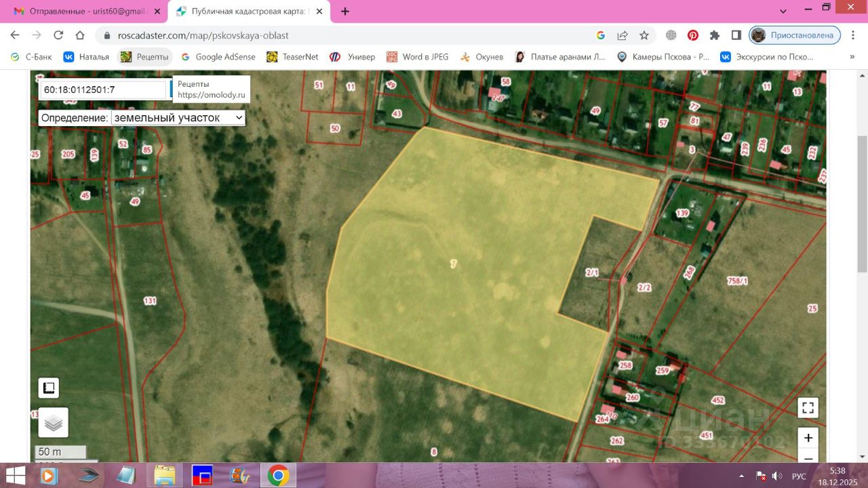
Task: Click the Pinterest extension icon
Action: click(x=692, y=35)
